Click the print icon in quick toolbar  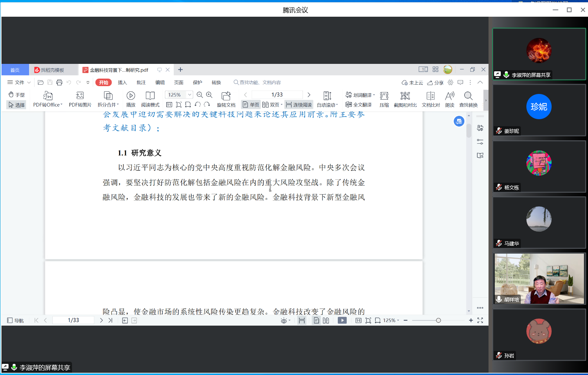point(59,82)
